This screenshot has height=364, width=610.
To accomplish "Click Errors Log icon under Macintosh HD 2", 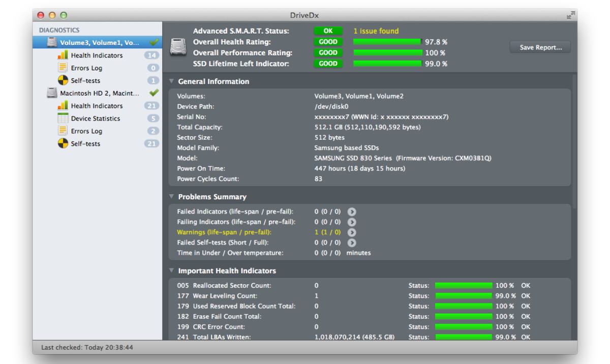I will 63,131.
